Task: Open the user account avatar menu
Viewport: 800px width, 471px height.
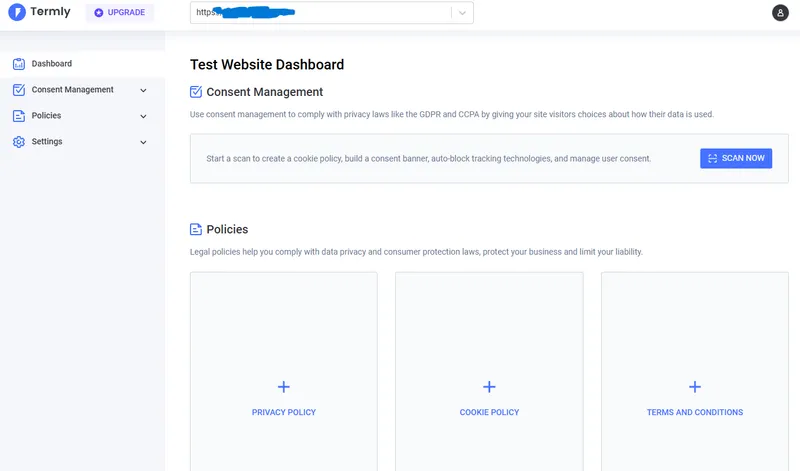Action: (x=780, y=13)
